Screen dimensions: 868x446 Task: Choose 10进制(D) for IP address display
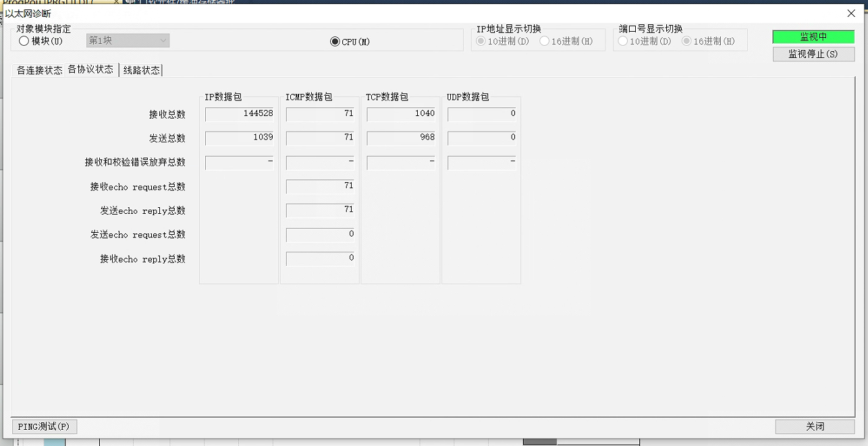tap(482, 41)
